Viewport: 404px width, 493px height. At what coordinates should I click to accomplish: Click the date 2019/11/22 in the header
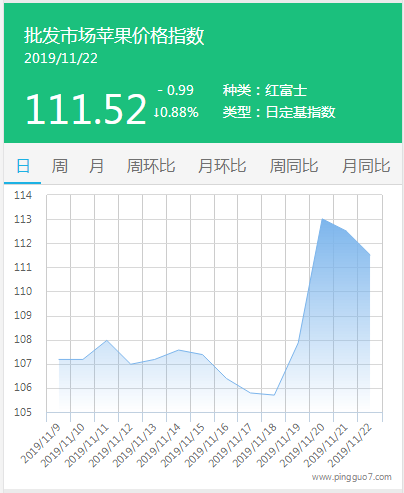click(x=61, y=58)
